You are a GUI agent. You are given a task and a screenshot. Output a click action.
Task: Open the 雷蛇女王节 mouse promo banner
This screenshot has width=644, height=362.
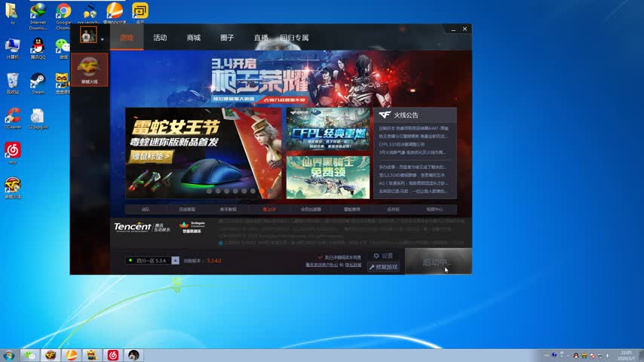(204, 153)
